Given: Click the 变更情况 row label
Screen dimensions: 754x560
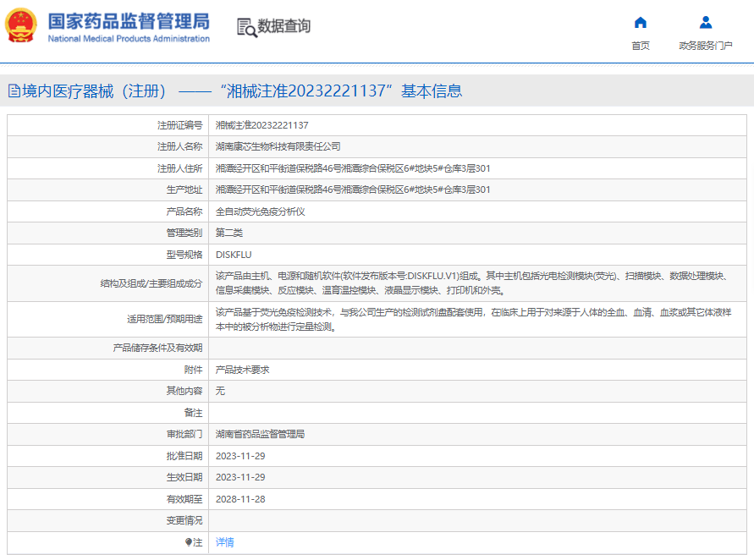Looking at the screenshot, I should (x=184, y=520).
